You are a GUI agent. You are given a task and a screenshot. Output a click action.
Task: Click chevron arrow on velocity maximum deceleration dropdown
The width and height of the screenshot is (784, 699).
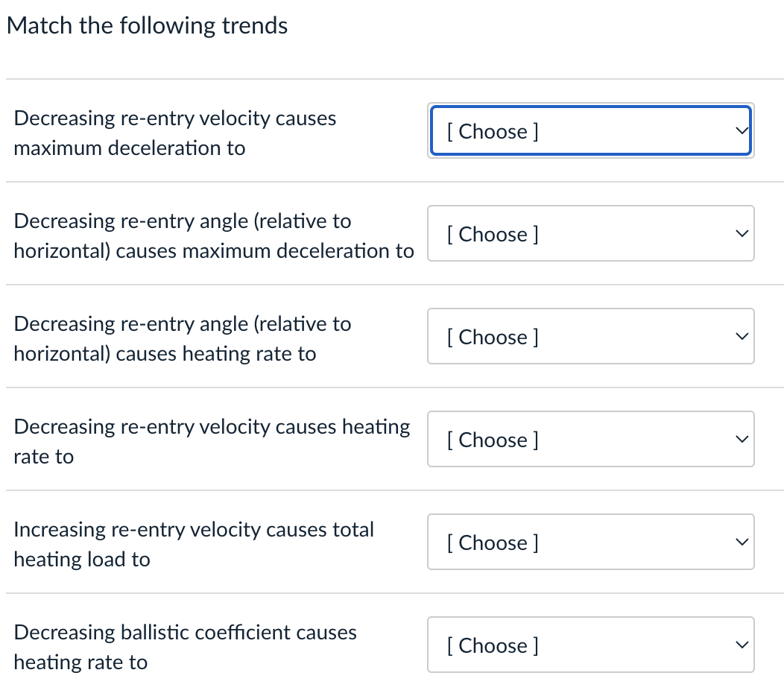[x=740, y=131]
